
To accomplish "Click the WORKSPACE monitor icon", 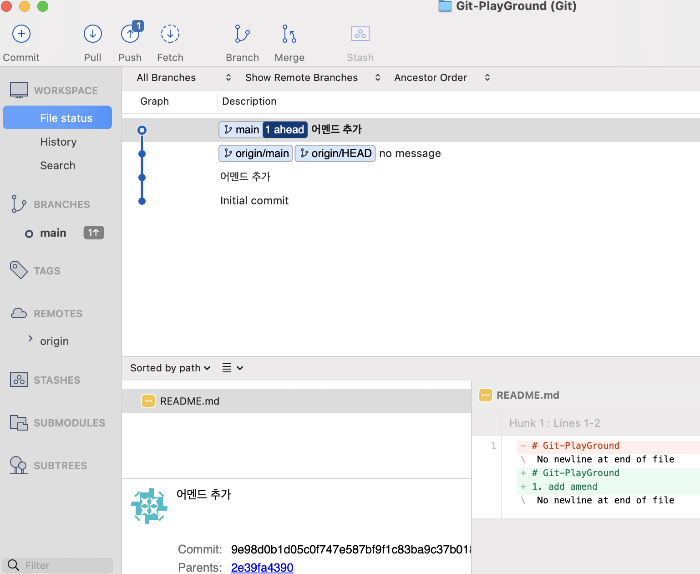I will (x=19, y=90).
